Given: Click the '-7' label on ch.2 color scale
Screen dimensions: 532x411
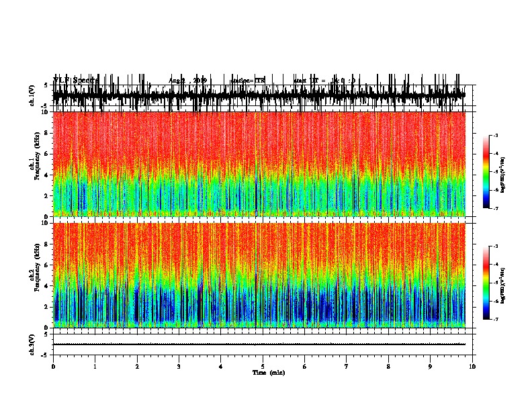Looking at the screenshot, I should click(x=495, y=319).
